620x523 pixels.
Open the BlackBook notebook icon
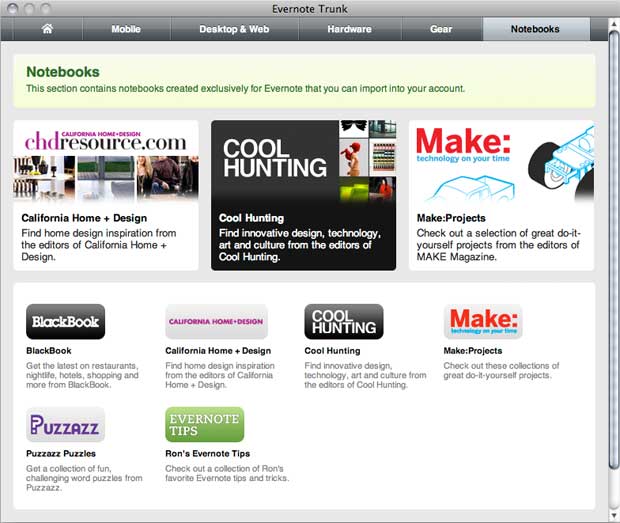point(65,322)
